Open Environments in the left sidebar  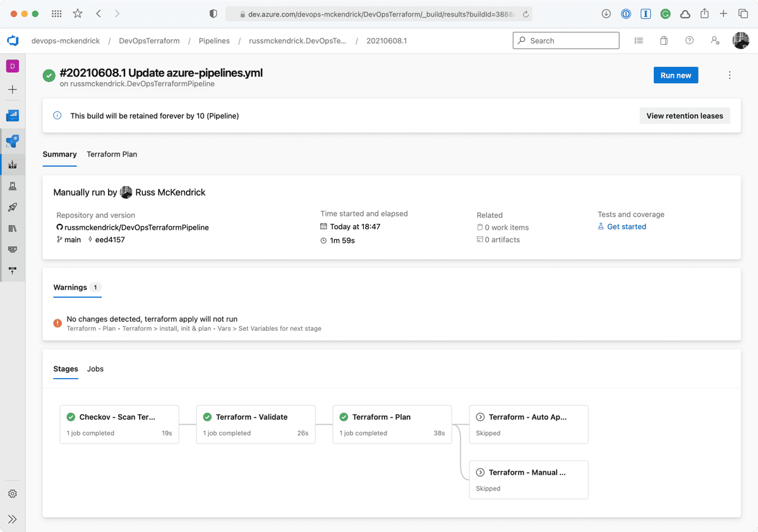coord(13,186)
